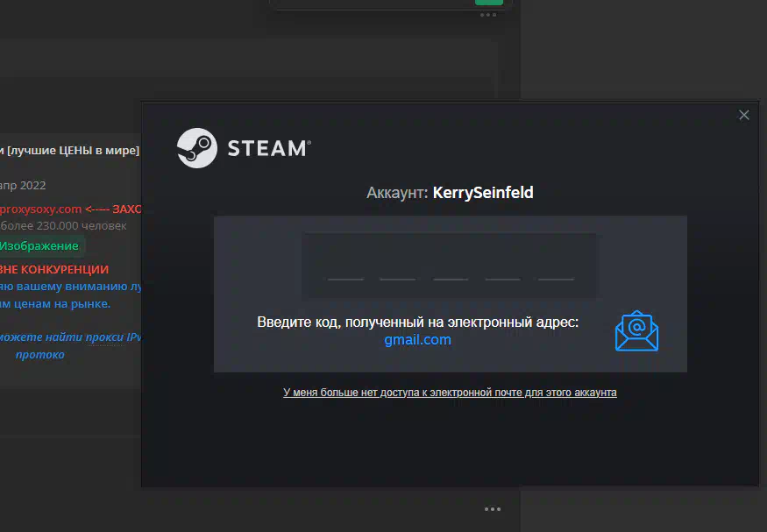The height and width of the screenshot is (532, 767).
Task: Open the three-dots menu below dialog
Action: 493,509
